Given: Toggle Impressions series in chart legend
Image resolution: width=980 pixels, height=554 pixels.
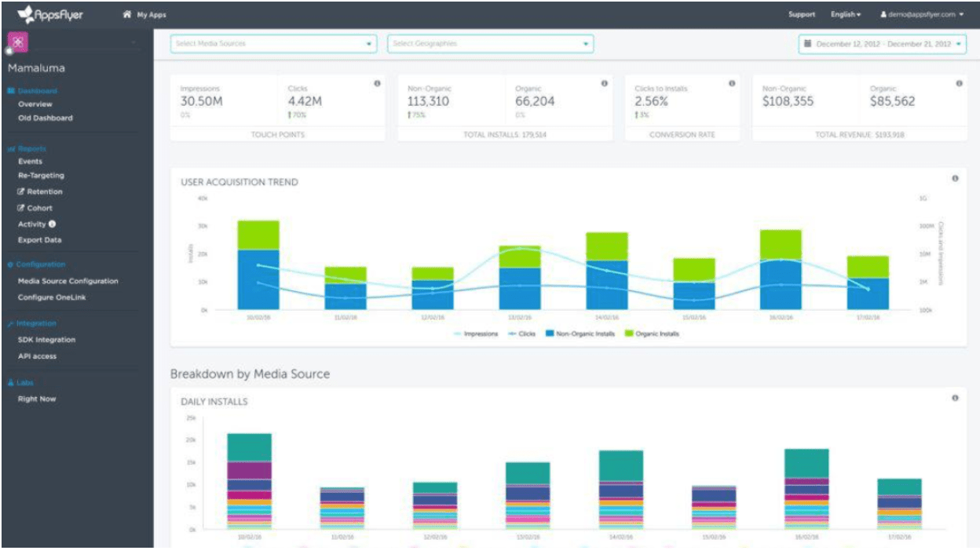Looking at the screenshot, I should (477, 333).
